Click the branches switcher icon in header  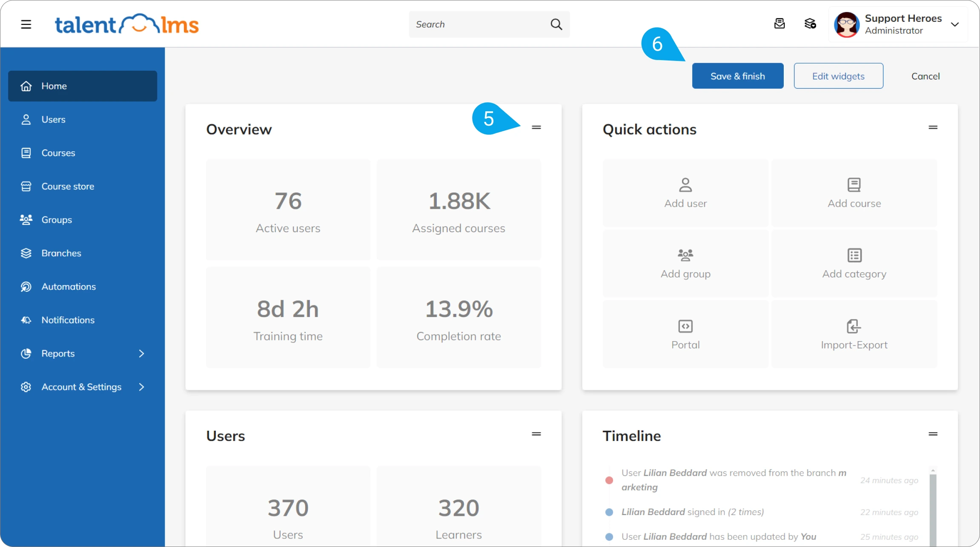click(x=810, y=24)
